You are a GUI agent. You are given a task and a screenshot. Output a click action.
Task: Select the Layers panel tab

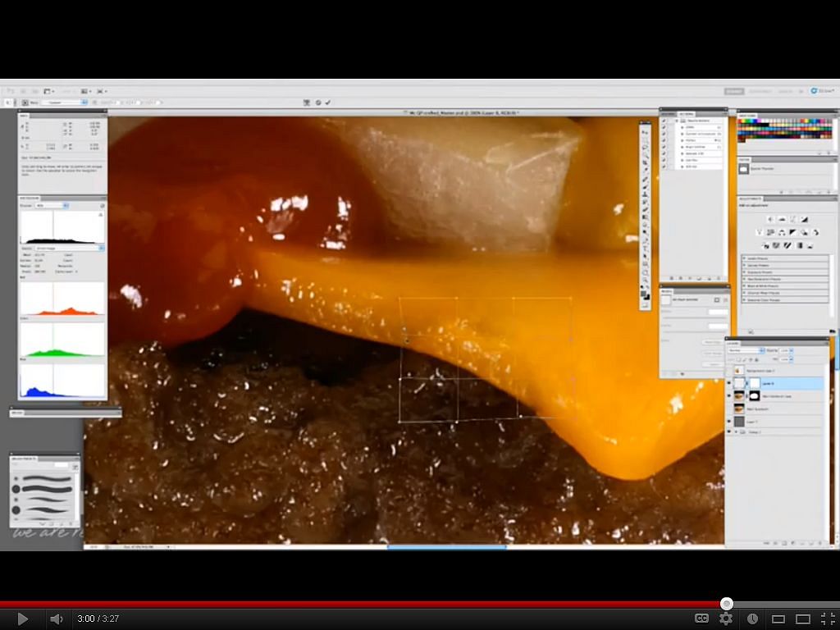(733, 343)
